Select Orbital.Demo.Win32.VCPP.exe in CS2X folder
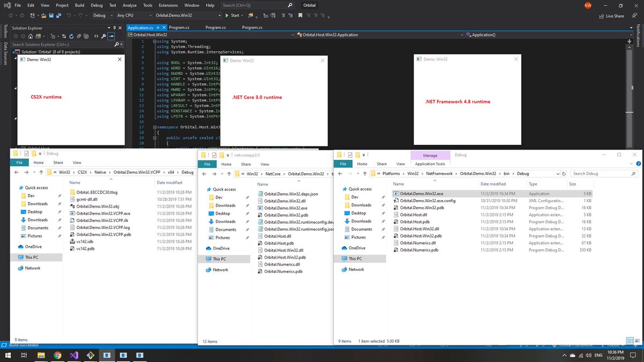Screen dimensions: 644x362 tap(103, 213)
